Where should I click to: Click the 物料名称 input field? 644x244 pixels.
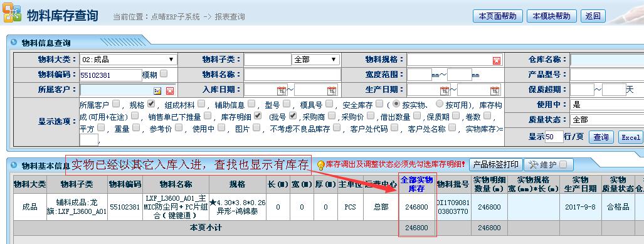click(x=292, y=75)
